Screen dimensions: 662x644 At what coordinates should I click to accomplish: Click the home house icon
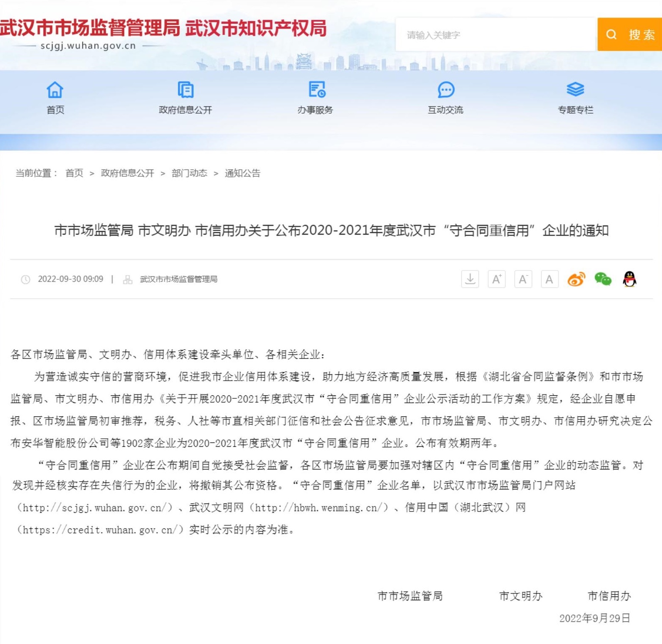(x=55, y=90)
